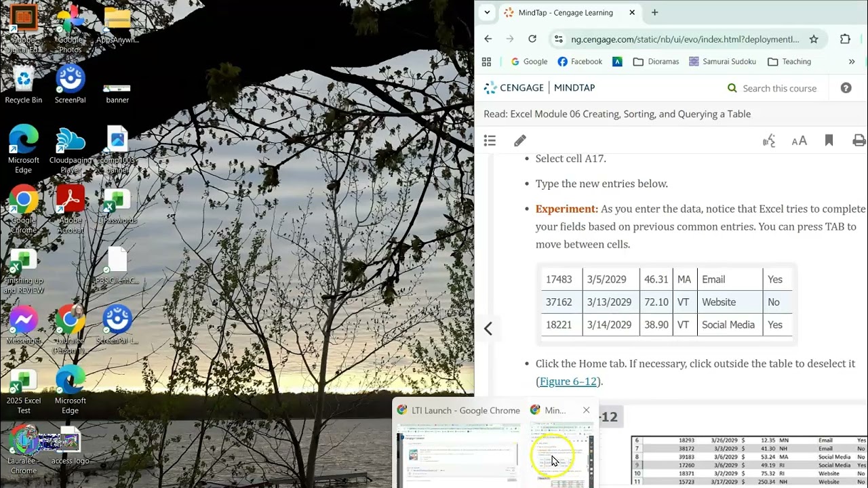This screenshot has width=868, height=488.
Task: Open 2025 Excel Test workbook
Action: 24,390
